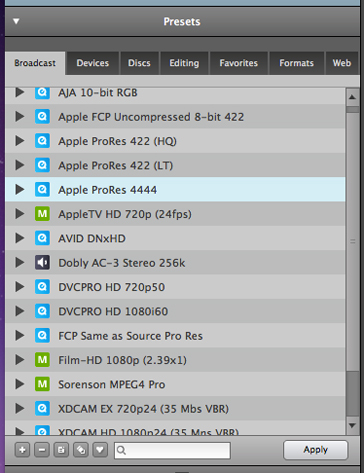Click the magnifier icon in search field
The image size is (364, 473).
[122, 451]
